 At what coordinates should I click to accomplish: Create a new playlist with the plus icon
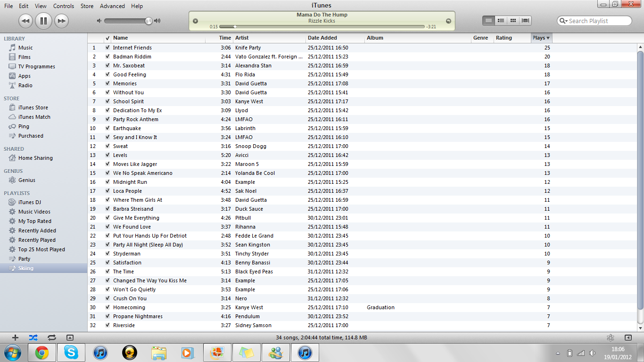(15, 337)
